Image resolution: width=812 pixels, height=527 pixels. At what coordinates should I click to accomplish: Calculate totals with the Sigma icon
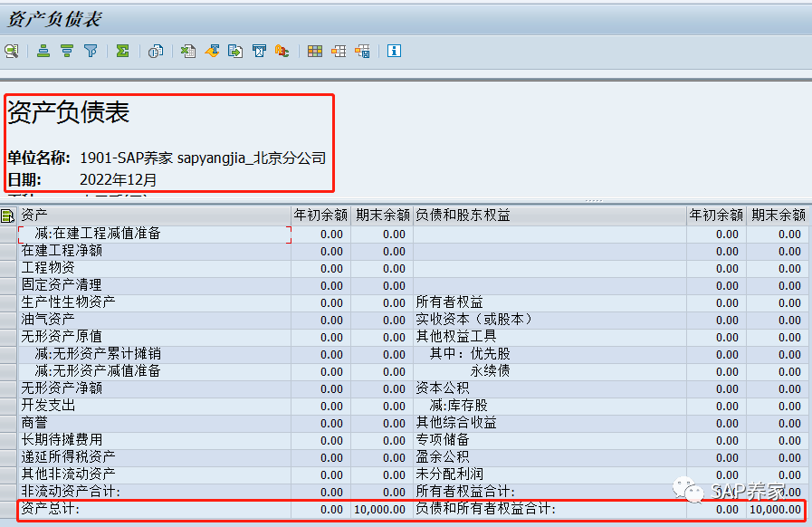click(x=123, y=51)
